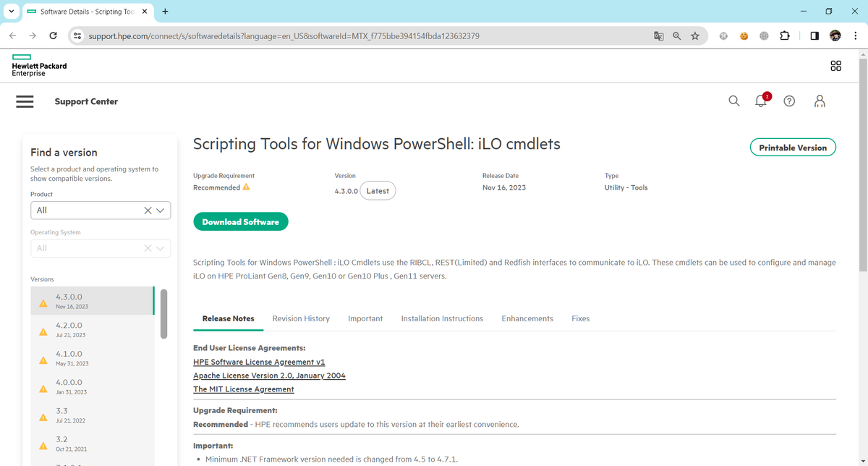Open The MIT License Agreement link
Image resolution: width=868 pixels, height=466 pixels.
[x=244, y=389]
